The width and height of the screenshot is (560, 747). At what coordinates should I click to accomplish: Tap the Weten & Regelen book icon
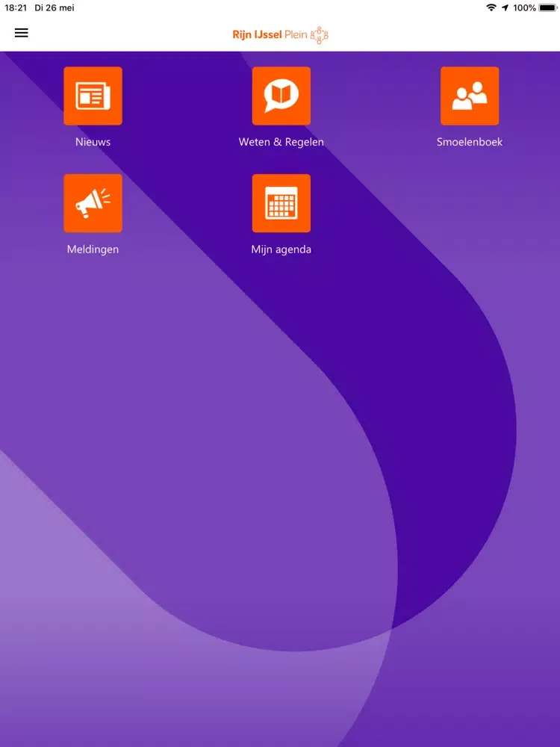tap(281, 96)
